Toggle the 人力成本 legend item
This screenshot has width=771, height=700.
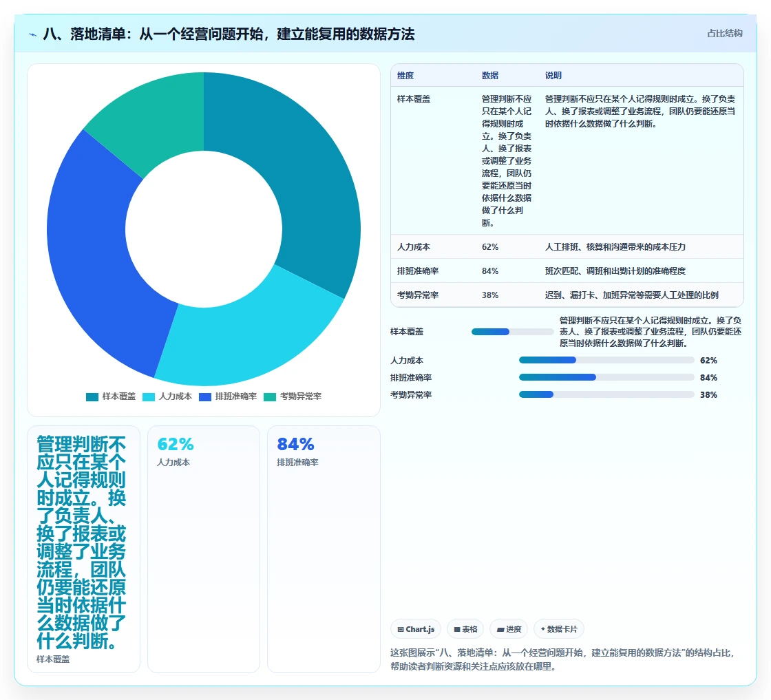(167, 396)
